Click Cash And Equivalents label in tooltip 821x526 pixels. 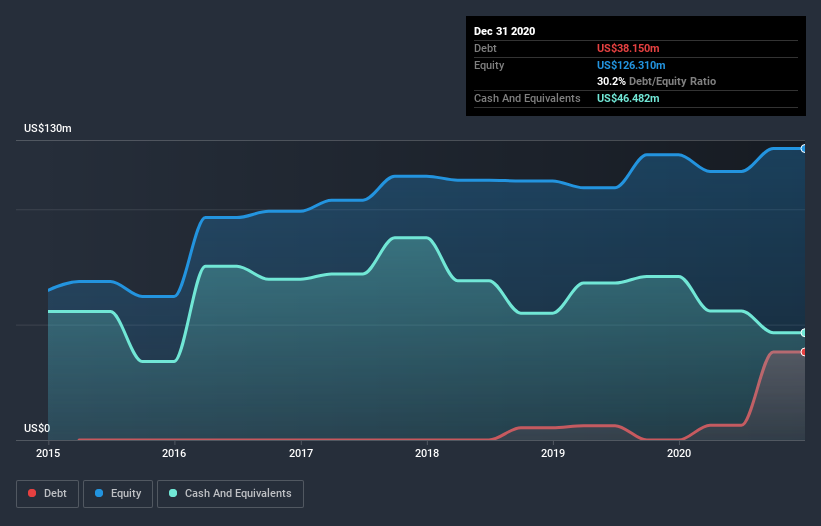(527, 98)
